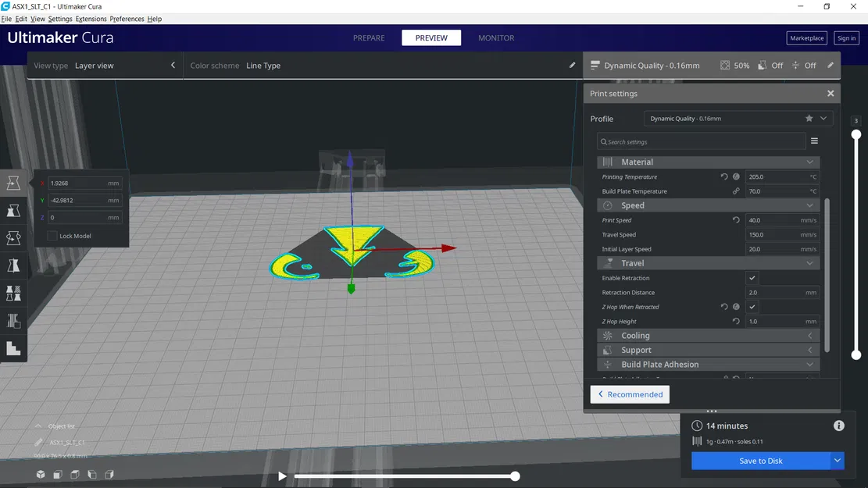Screen dimensions: 868x488
Task: Click the simulation path slider handle
Action: tap(515, 476)
